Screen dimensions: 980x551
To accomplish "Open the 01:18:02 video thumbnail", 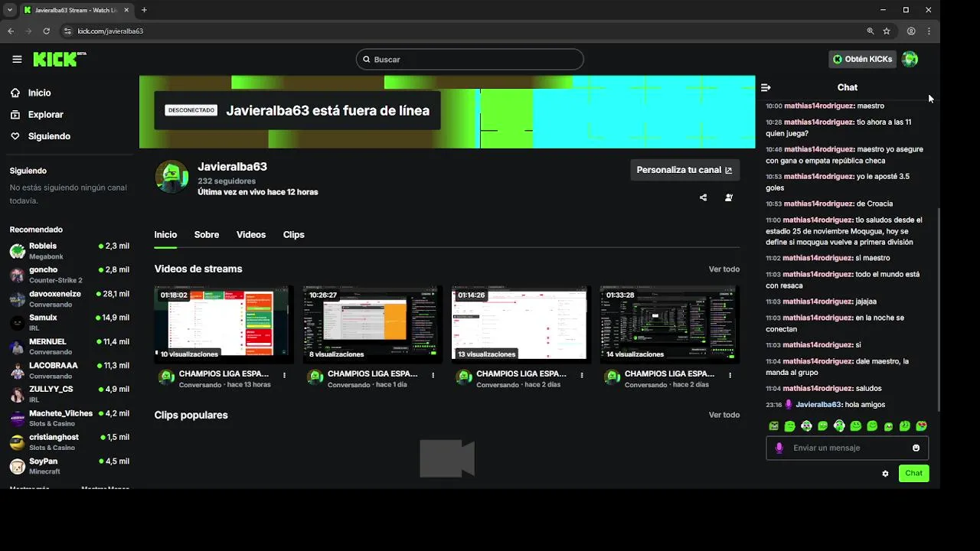I will [x=224, y=323].
